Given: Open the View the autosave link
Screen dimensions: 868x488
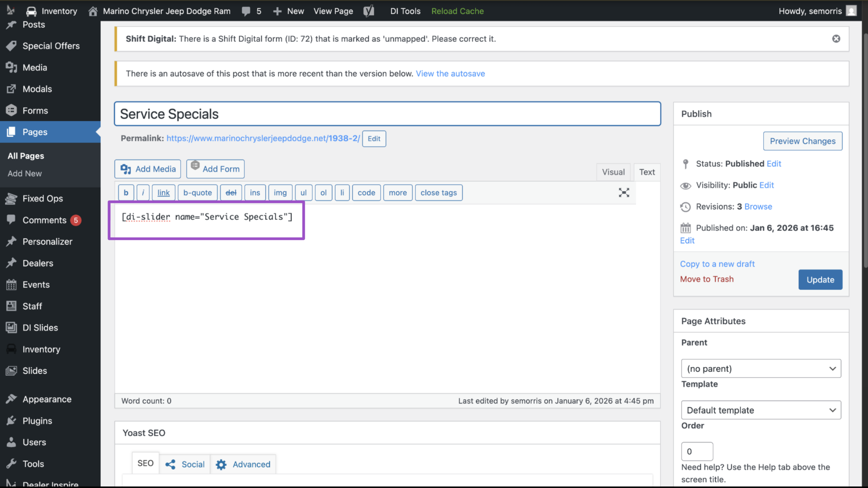Looking at the screenshot, I should [x=450, y=73].
